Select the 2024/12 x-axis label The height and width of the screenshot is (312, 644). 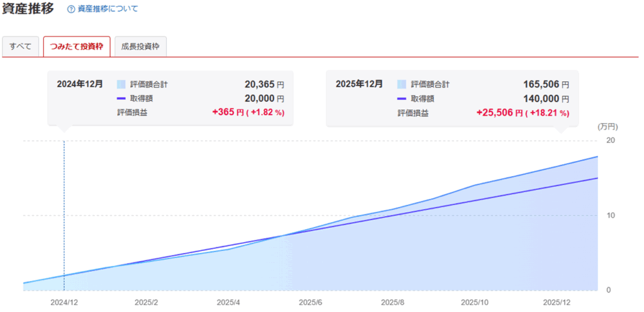[x=64, y=302]
